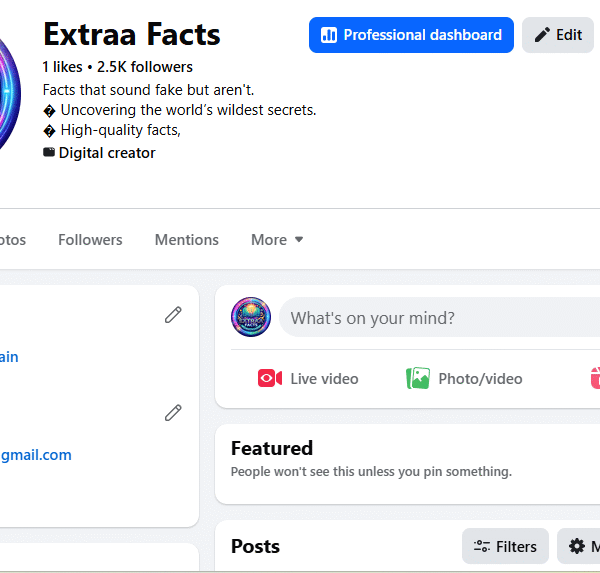Click 'People won't see this unless you pin something.'
The height and width of the screenshot is (573, 600).
click(371, 472)
